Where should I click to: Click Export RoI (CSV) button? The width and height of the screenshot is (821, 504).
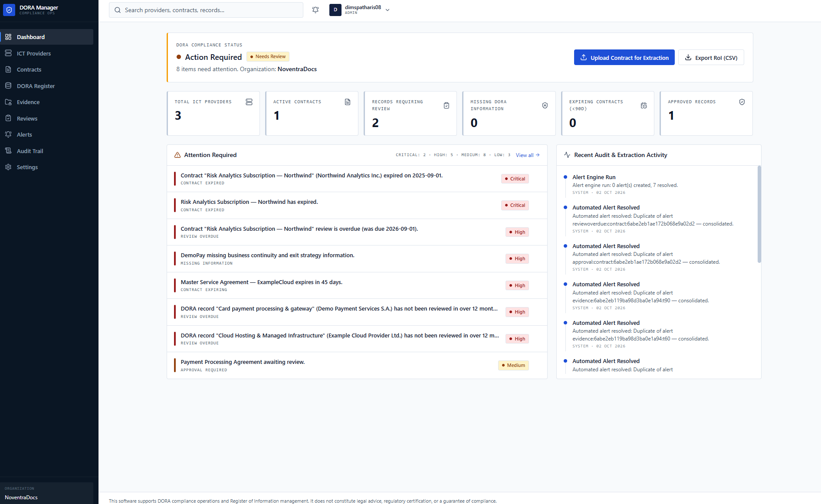click(711, 57)
